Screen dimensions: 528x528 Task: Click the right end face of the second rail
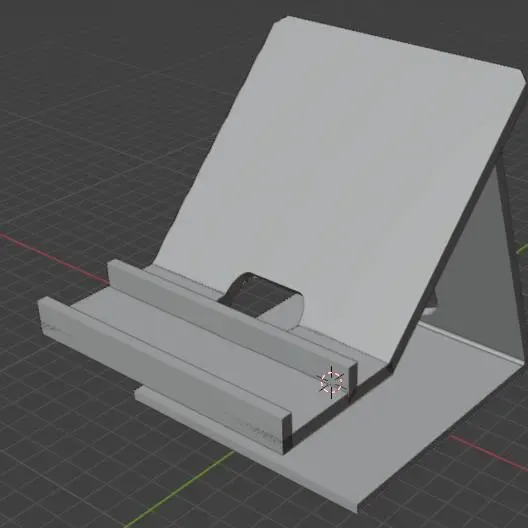click(x=353, y=382)
